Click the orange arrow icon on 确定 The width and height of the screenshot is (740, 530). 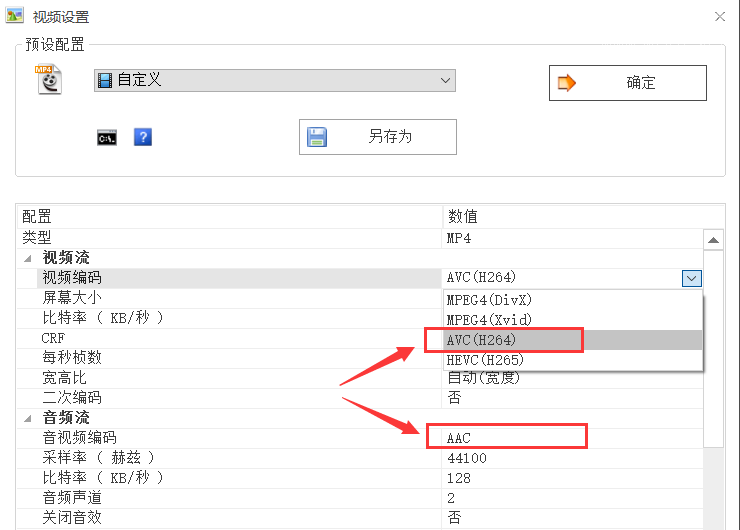tap(567, 83)
